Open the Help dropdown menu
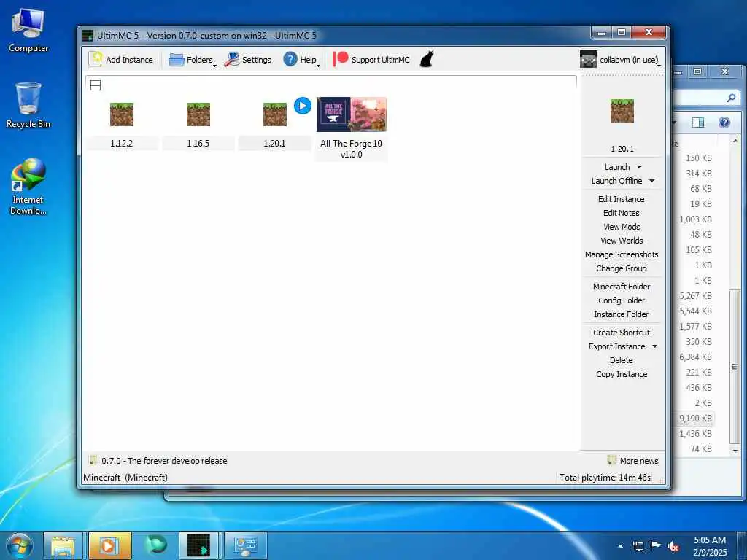Image resolution: width=747 pixels, height=560 pixels. (301, 60)
